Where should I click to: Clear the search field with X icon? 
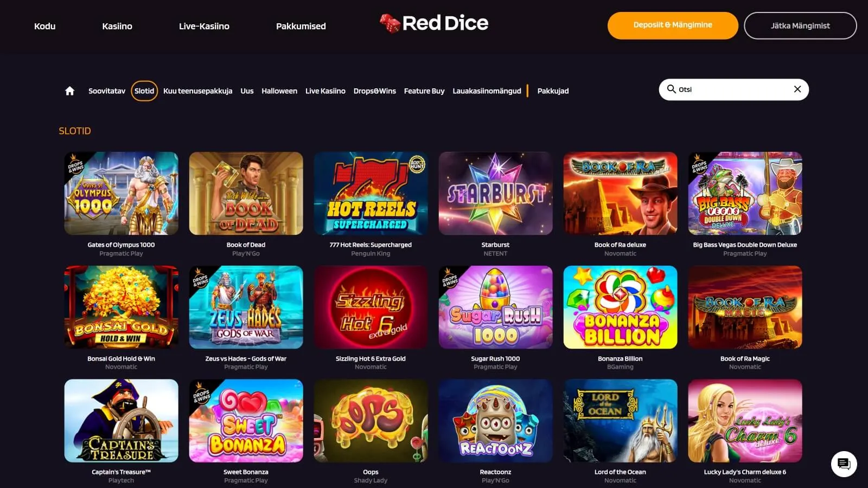(x=797, y=89)
